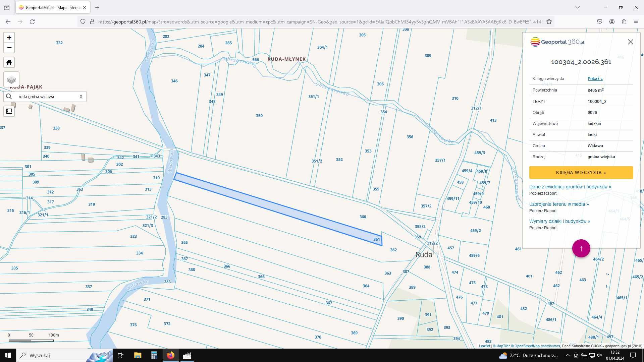
Task: Go back using the browser back arrow
Action: 8,22
